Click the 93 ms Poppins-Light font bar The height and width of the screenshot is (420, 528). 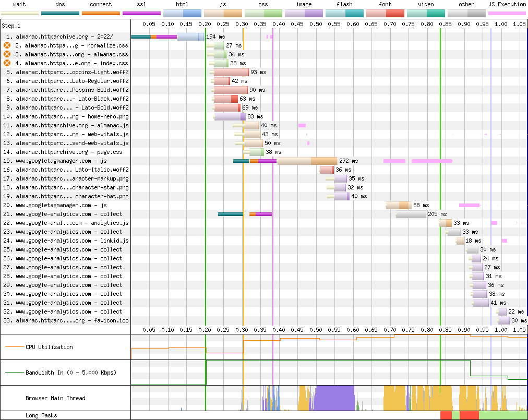(231, 72)
